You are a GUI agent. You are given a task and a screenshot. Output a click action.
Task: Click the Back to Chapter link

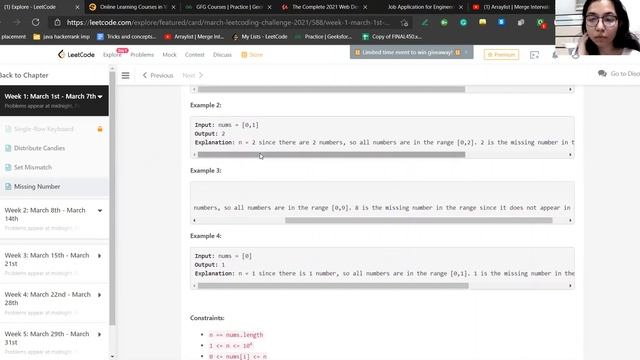24,75
